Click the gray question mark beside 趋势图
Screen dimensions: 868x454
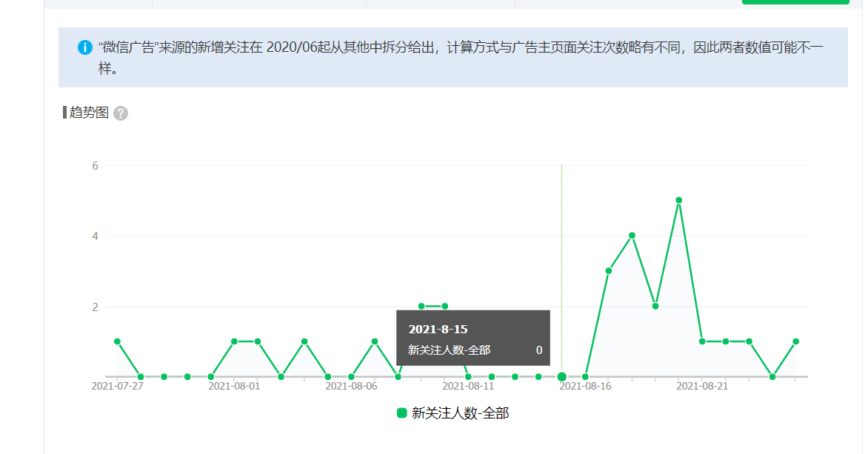tap(121, 113)
